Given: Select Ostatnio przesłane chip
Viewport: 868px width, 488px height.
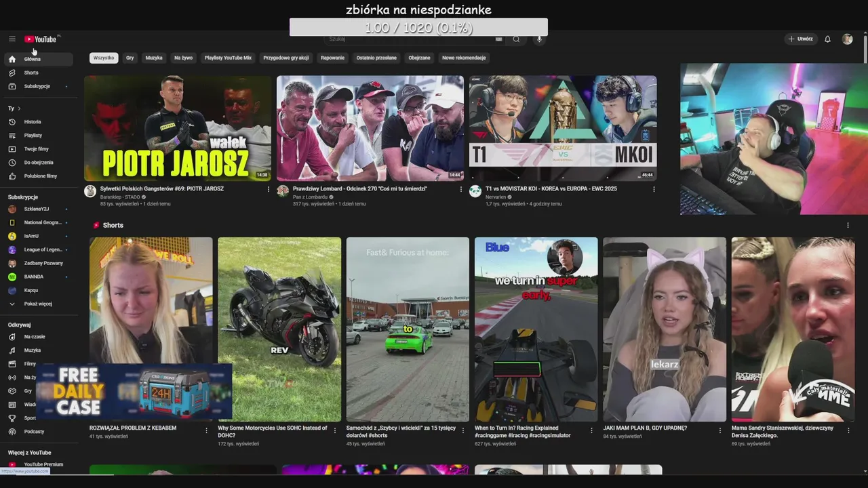Looking at the screenshot, I should 376,58.
